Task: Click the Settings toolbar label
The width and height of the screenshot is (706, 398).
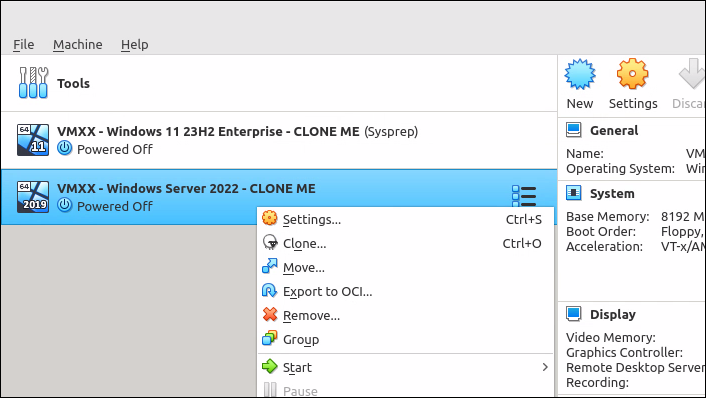Action: point(633,104)
